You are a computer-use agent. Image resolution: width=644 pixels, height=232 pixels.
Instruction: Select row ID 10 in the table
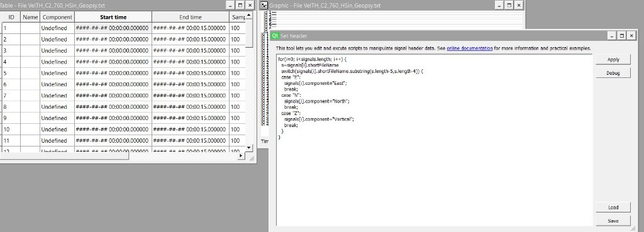[x=11, y=130]
